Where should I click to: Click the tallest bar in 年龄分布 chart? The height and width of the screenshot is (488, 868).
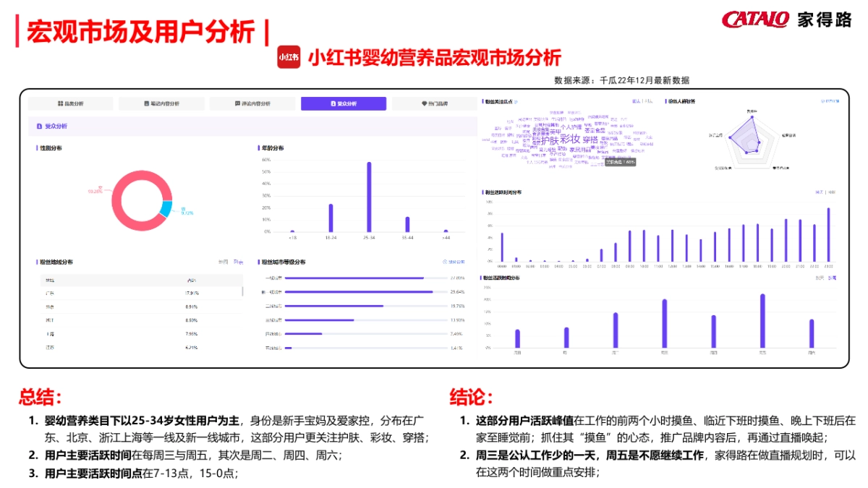pyautogui.click(x=369, y=195)
